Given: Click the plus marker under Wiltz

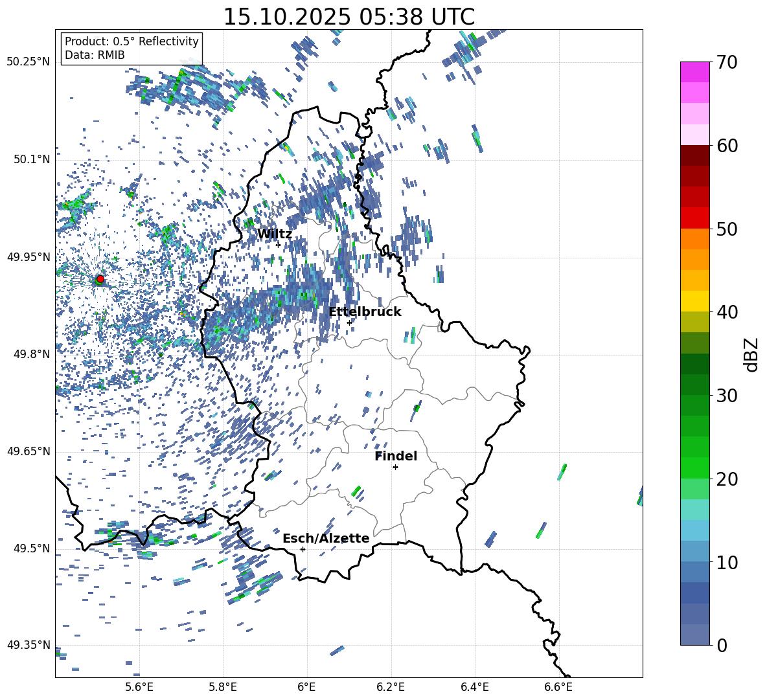Looking at the screenshot, I should [x=278, y=245].
